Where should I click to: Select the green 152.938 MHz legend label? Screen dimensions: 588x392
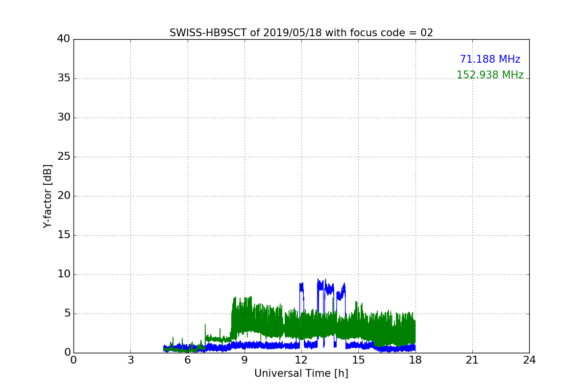pos(490,75)
